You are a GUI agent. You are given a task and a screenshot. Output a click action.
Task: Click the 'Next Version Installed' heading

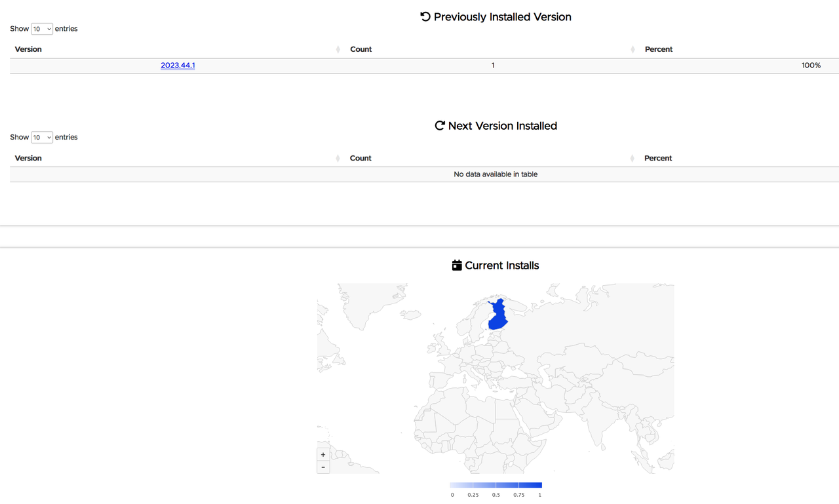[503, 126]
